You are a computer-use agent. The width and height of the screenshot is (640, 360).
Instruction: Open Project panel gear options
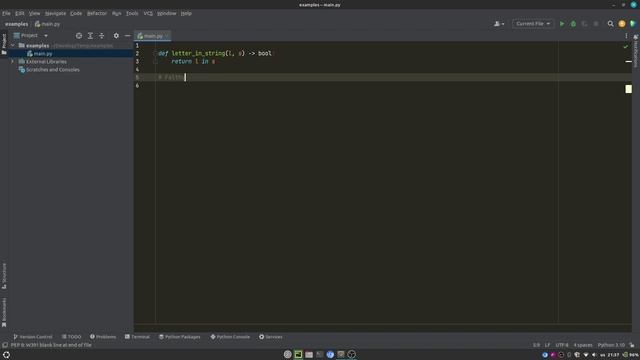coord(116,36)
